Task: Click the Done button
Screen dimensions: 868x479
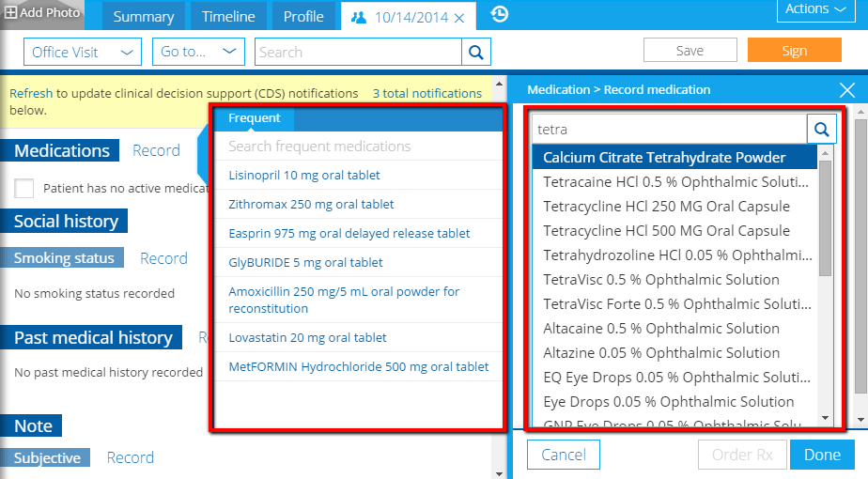Action: point(822,455)
